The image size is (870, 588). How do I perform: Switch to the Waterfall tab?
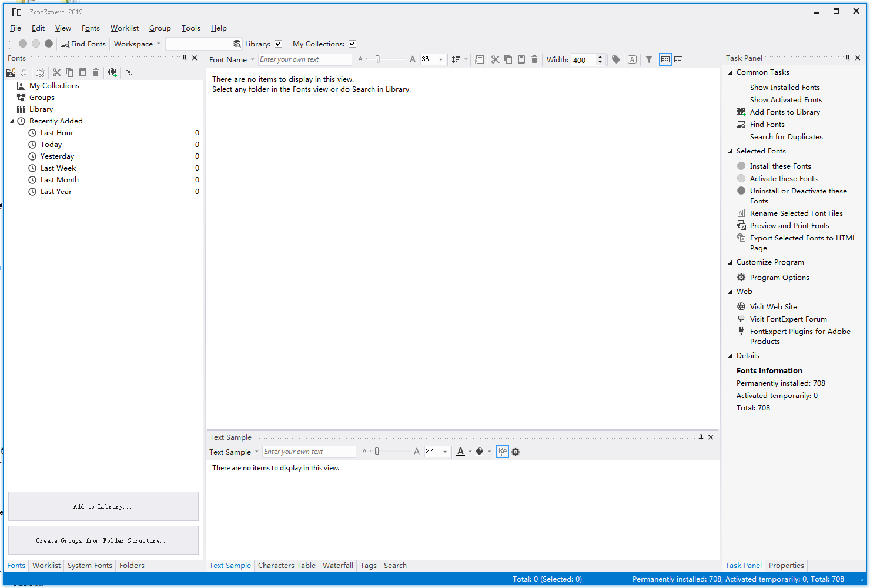[x=338, y=566]
